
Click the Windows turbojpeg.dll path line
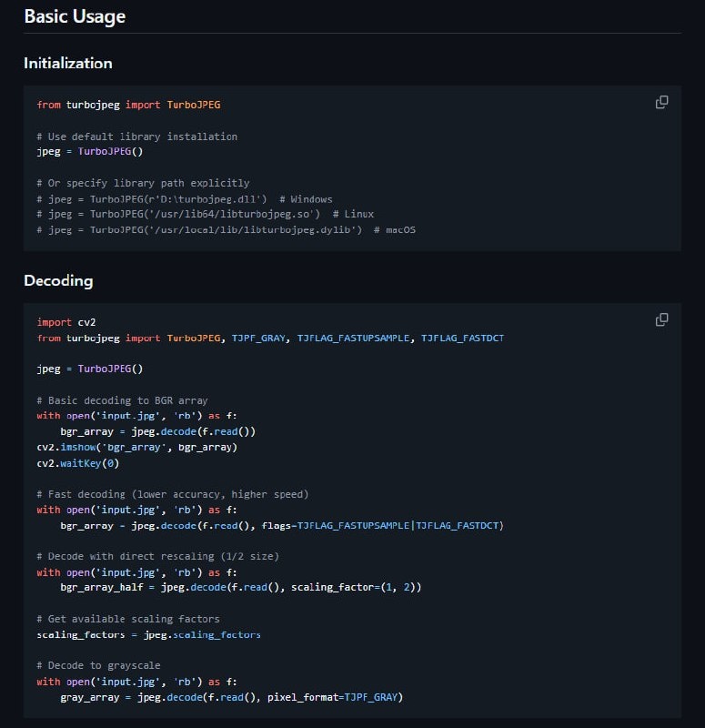(185, 198)
